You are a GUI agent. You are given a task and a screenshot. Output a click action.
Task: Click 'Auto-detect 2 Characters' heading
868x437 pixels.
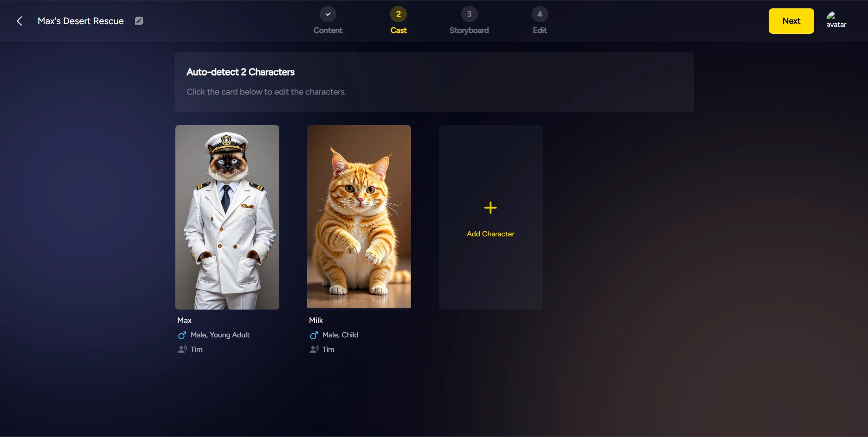point(240,72)
